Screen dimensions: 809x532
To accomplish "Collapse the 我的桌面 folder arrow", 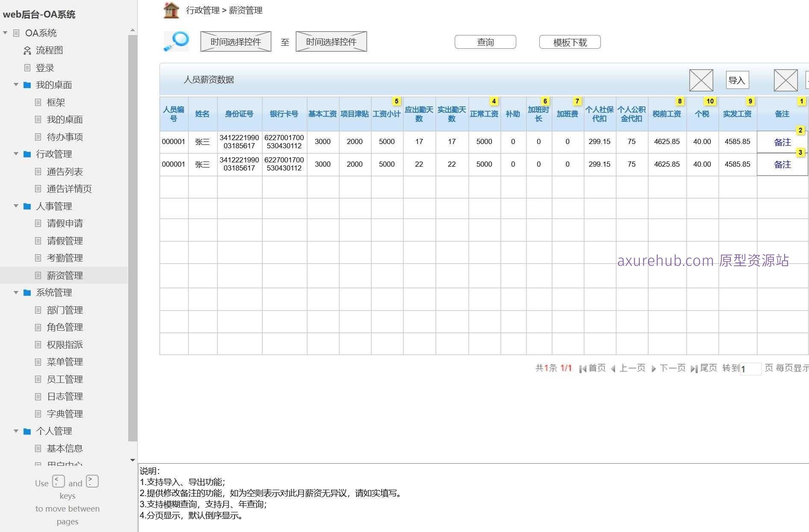I will tap(16, 85).
